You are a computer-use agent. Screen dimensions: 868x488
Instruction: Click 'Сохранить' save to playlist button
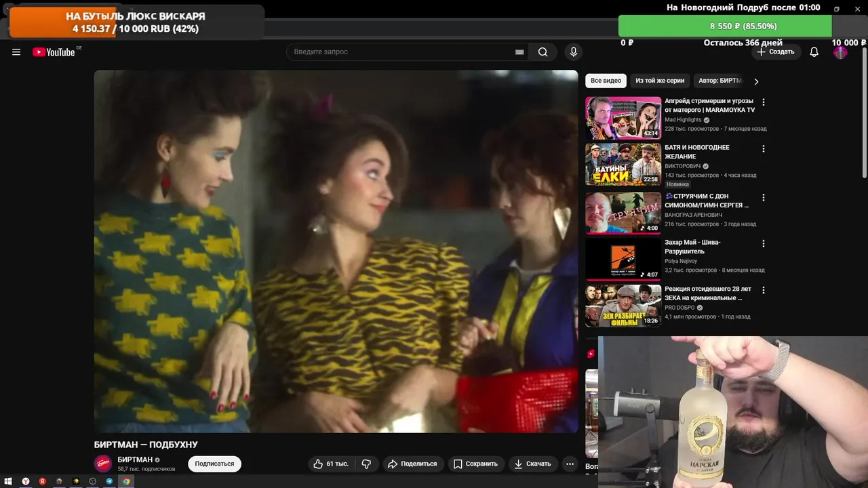point(475,464)
